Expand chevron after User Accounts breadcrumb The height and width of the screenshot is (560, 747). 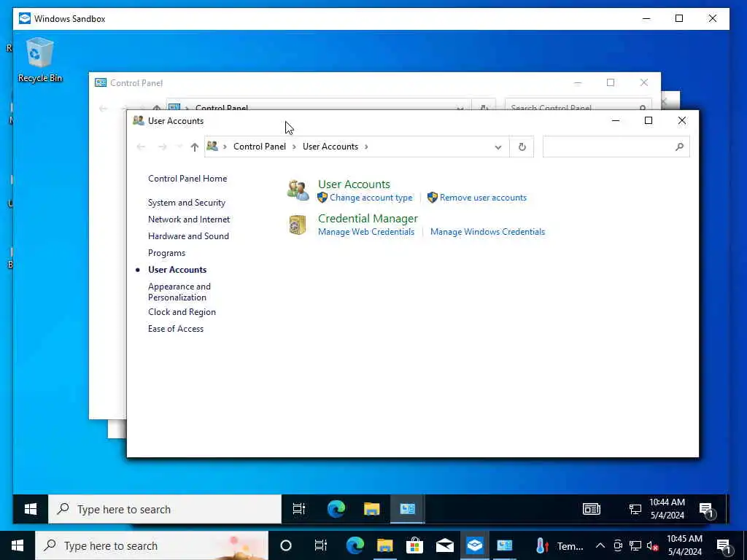366,147
